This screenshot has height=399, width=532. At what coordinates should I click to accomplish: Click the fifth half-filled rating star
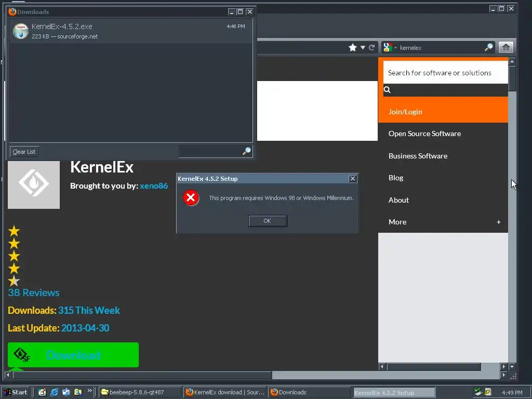click(14, 281)
